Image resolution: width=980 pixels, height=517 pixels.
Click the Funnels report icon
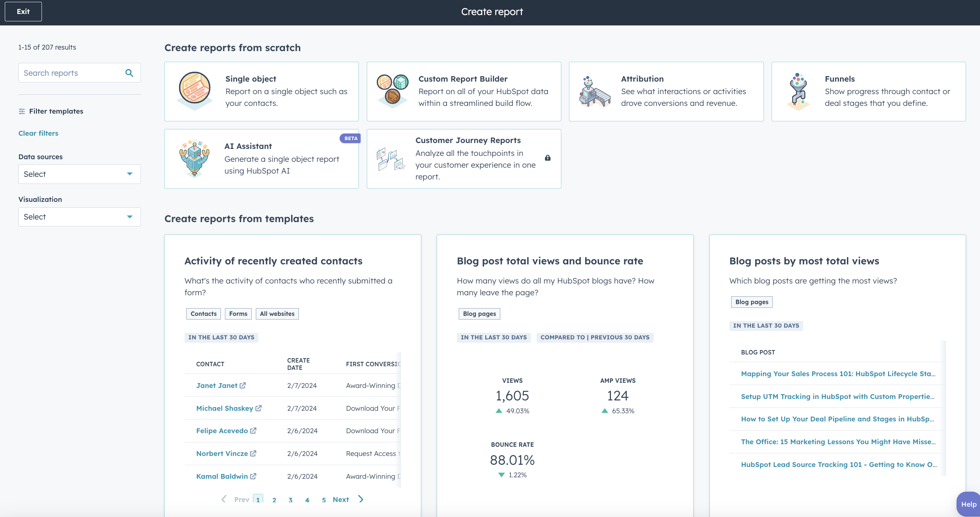798,91
